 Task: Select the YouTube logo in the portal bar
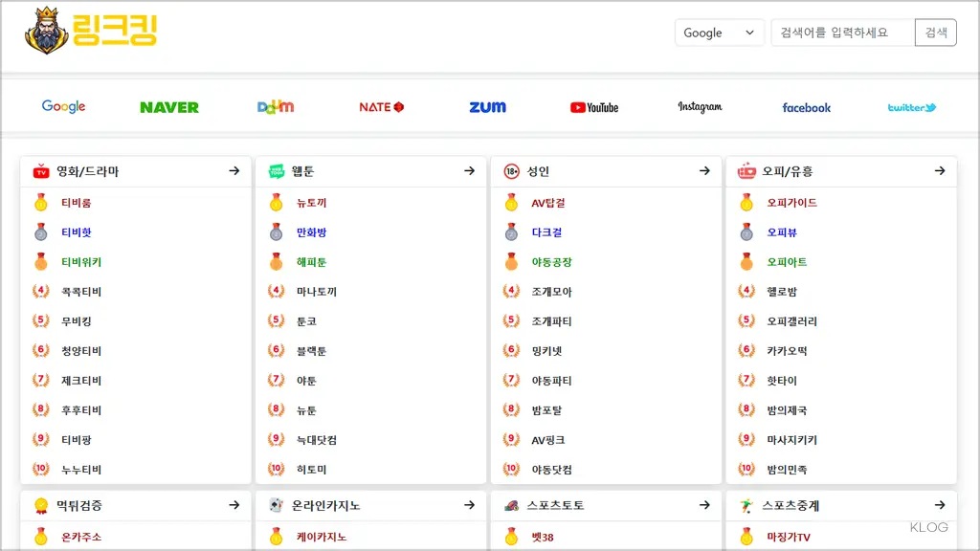593,107
